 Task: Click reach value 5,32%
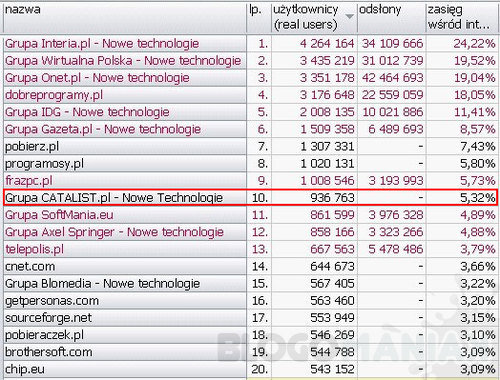coord(478,198)
